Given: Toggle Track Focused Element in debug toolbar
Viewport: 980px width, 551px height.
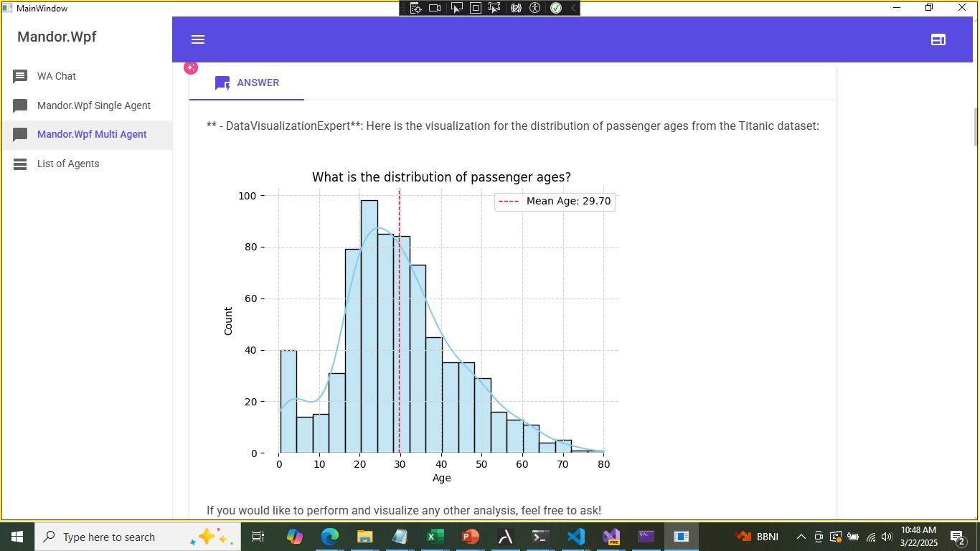Looking at the screenshot, I should point(494,8).
